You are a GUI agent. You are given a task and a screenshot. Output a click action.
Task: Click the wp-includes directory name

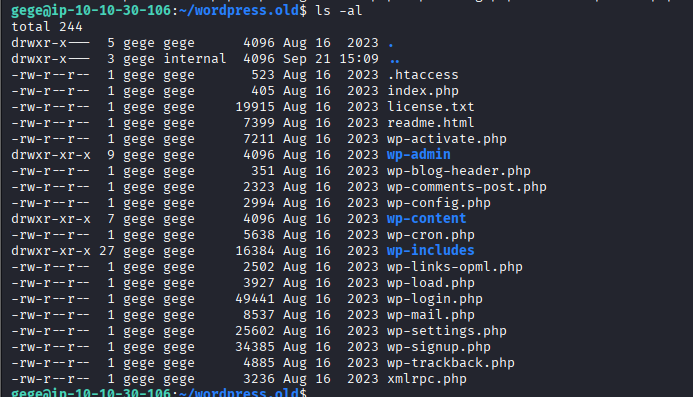[430, 250]
